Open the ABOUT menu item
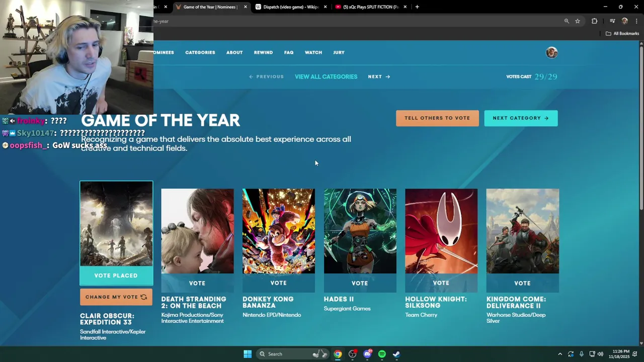Viewport: 644px width, 362px height. [234, 52]
